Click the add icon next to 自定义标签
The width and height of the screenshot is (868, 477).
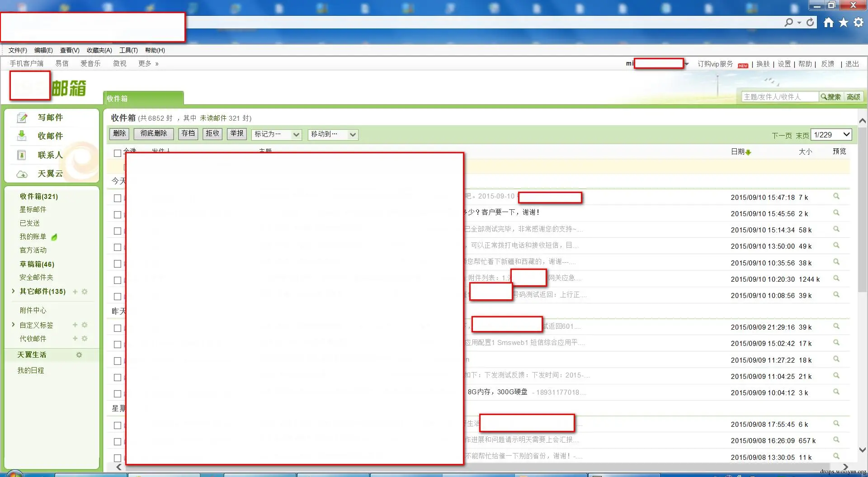click(75, 325)
